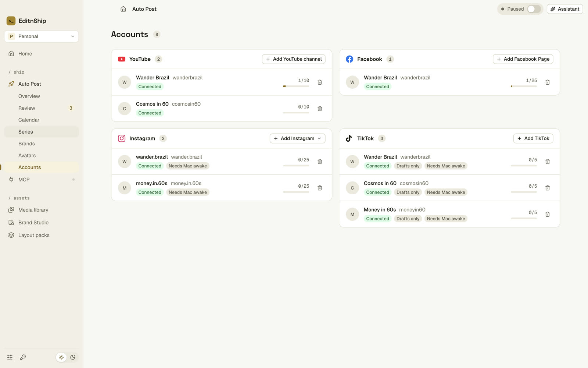Open the API key icon in sidebar footer
This screenshot has width=588, height=368.
tap(23, 357)
